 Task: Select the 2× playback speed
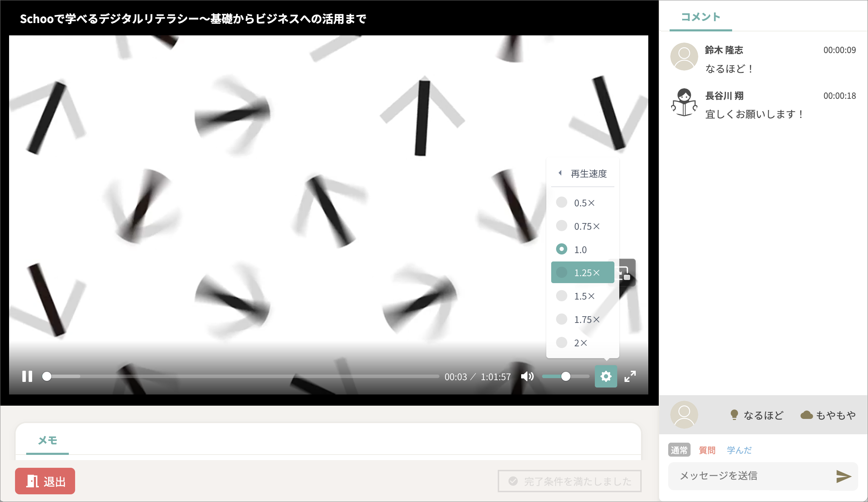pyautogui.click(x=582, y=343)
